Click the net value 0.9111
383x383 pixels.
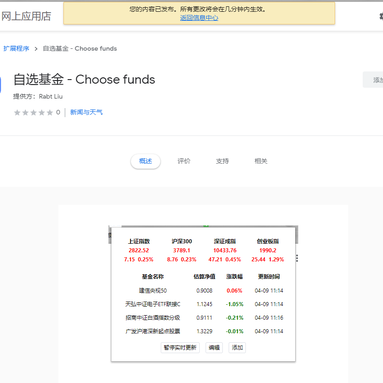point(204,318)
